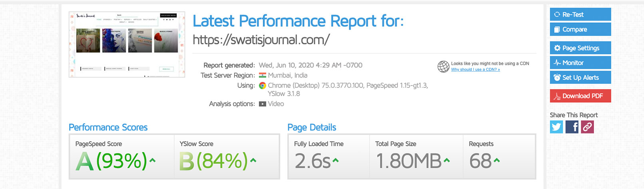Start a Re-Test of the page
Viewport: 644px width, 189px height.
[580, 14]
